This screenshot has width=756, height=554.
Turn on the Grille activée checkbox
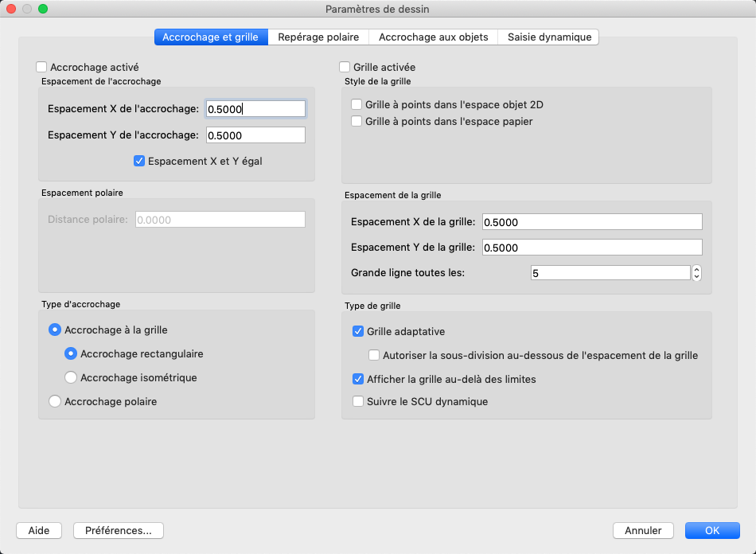(x=345, y=68)
